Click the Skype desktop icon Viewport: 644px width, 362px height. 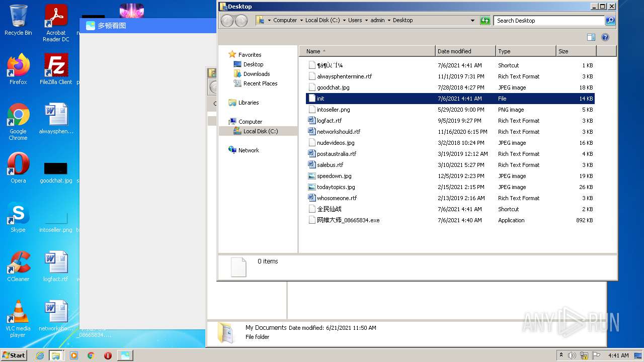coord(18,217)
